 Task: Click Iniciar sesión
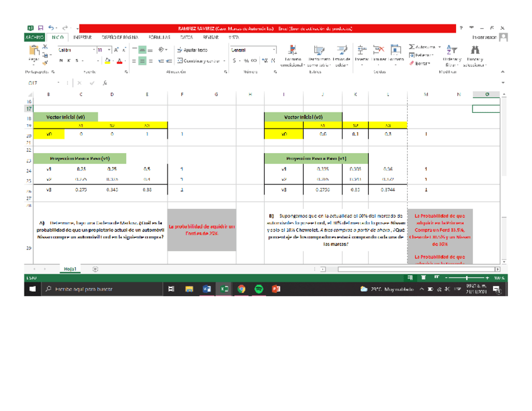[x=484, y=37]
